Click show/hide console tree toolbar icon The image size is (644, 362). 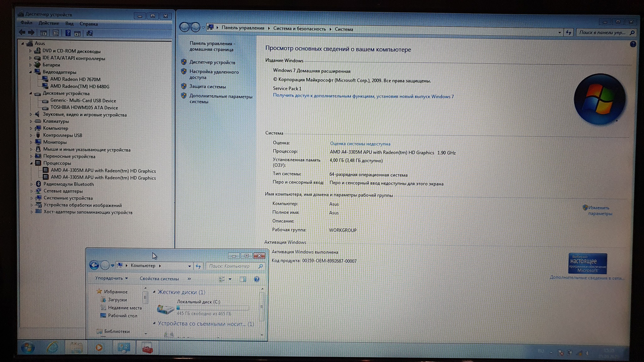[x=43, y=33]
